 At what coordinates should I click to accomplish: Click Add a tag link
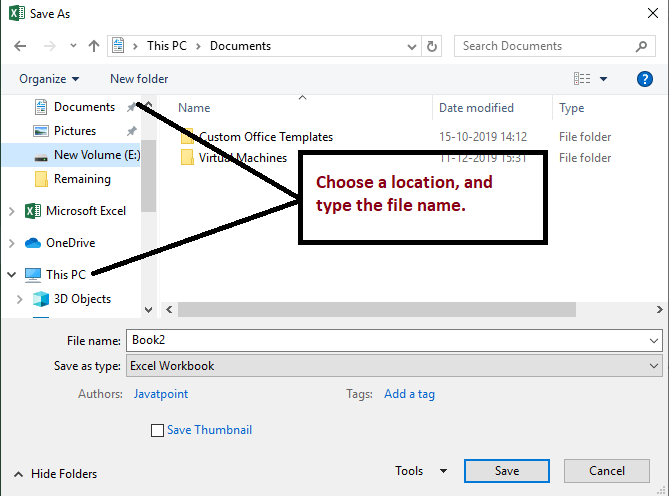(410, 394)
